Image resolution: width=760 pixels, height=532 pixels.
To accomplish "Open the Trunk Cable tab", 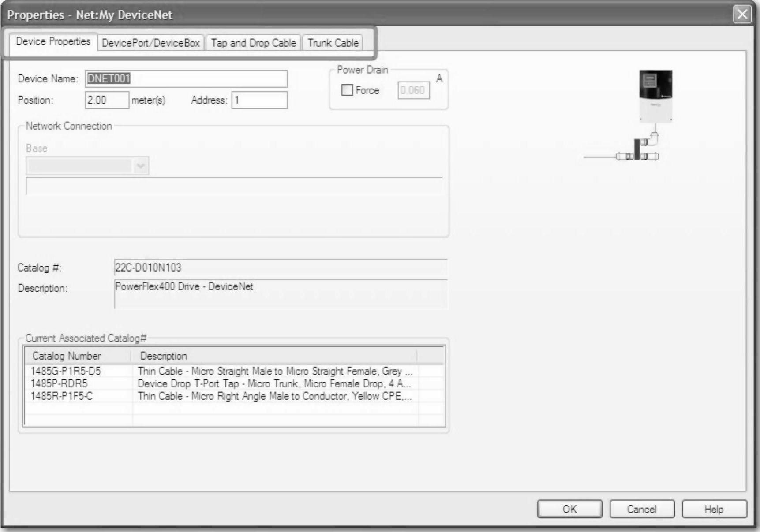I will (333, 43).
